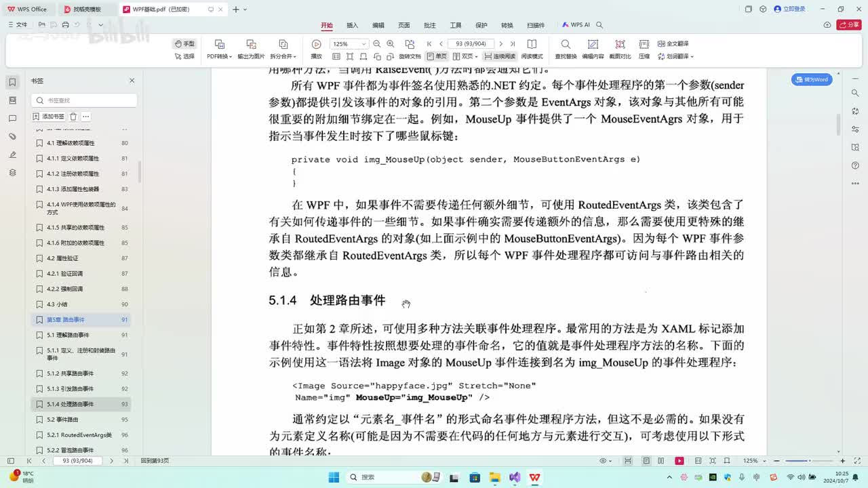Toggle 连续阅读 continuous reading
868x488 pixels.
(500, 56)
